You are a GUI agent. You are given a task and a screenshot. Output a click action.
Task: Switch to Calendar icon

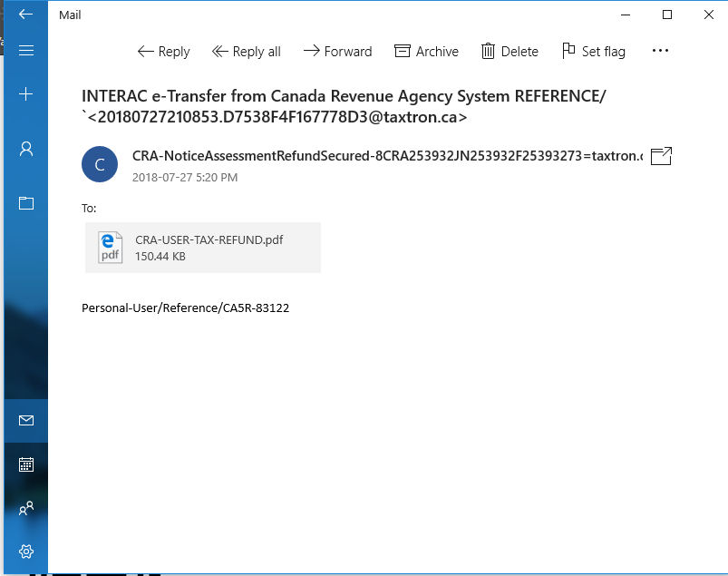[26, 464]
